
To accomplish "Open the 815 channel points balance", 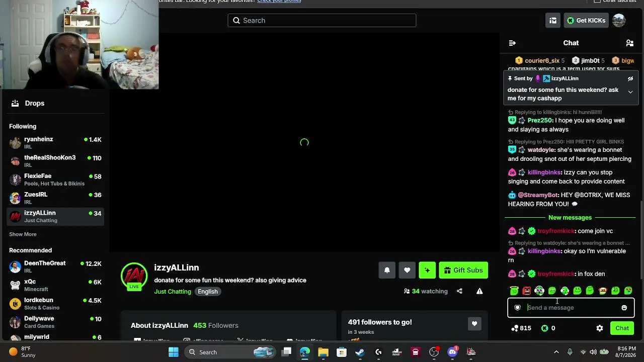I will point(521,328).
